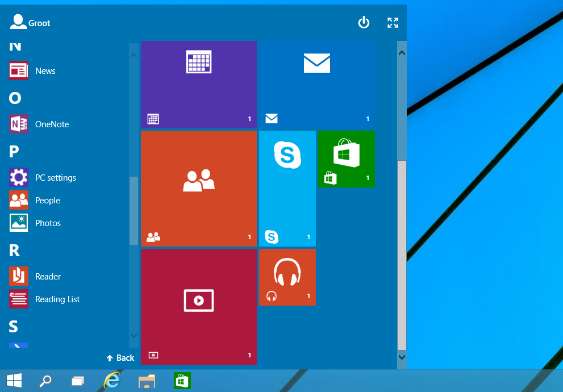Viewport: 563px width, 392px height.
Task: Click the letter P section header
Action: point(14,152)
